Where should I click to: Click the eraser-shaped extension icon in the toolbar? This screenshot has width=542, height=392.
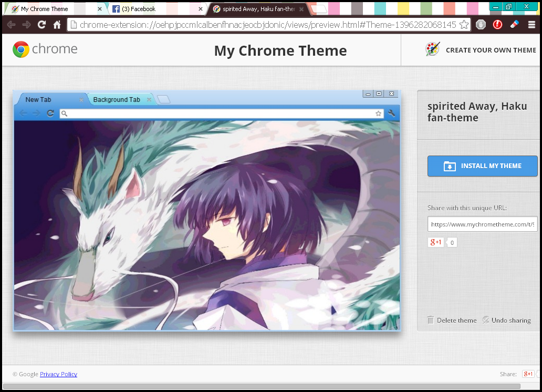pyautogui.click(x=514, y=24)
